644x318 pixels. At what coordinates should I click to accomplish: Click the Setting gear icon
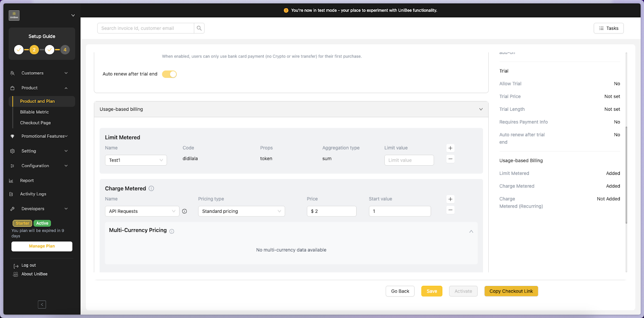[x=12, y=151]
